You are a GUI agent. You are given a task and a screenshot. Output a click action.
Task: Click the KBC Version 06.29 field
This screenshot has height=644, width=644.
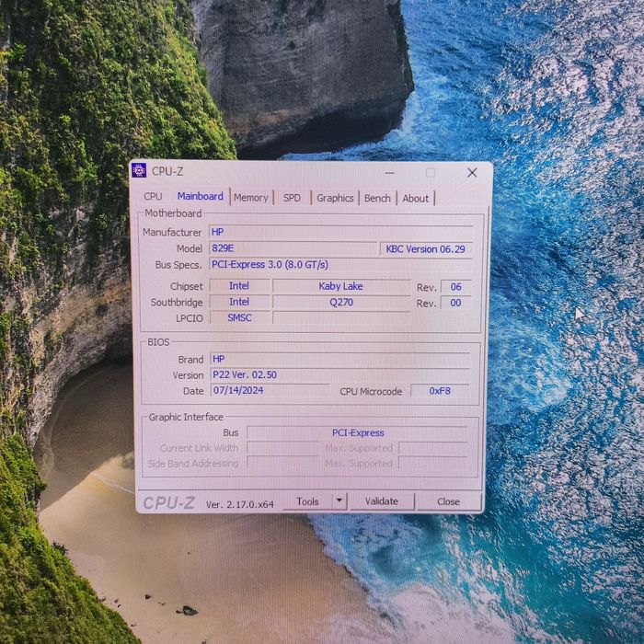[x=425, y=249]
